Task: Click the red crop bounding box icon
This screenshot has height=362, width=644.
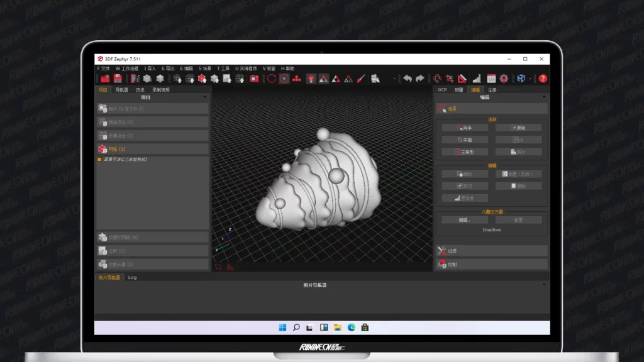Action: coord(450,79)
